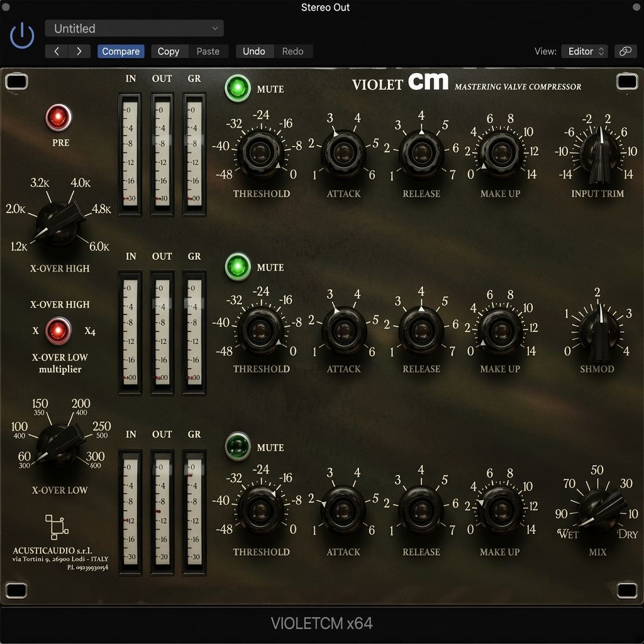The width and height of the screenshot is (644, 644).
Task: Click the 'X4' multiplier label
Action: click(90, 331)
